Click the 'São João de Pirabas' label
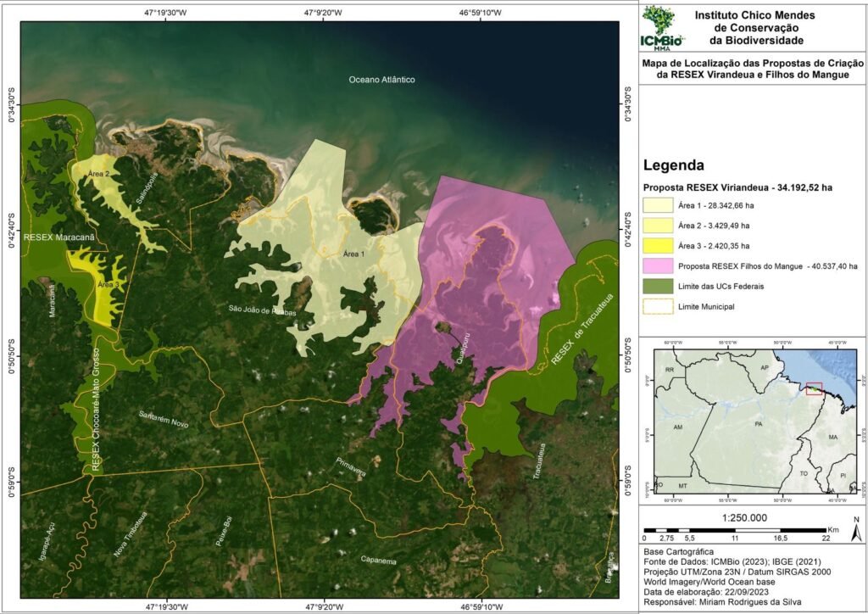This screenshot has height=614, width=868. point(263,310)
